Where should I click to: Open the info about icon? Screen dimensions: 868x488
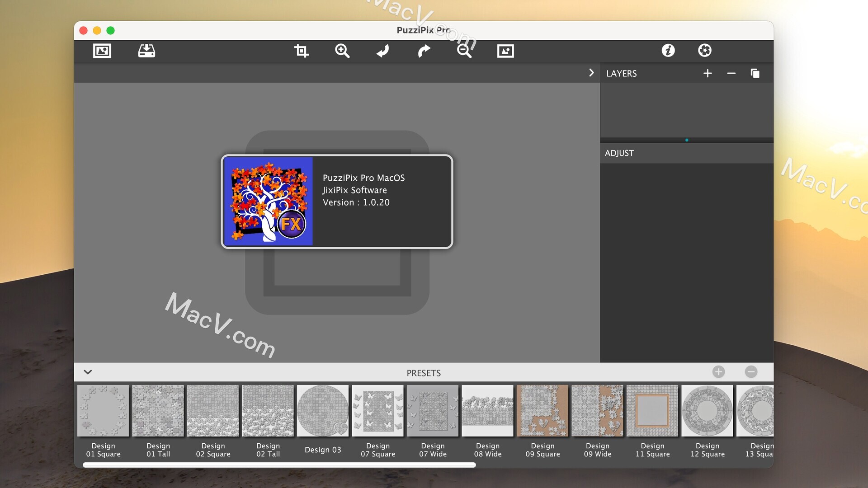pyautogui.click(x=668, y=50)
